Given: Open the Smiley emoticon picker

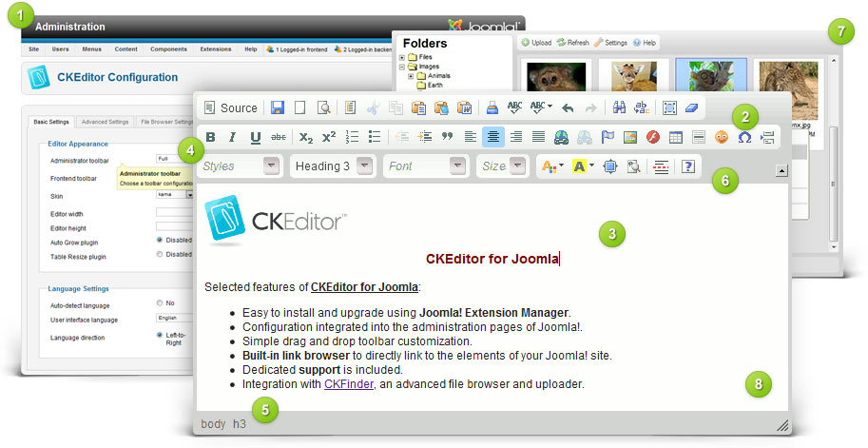Looking at the screenshot, I should pyautogui.click(x=722, y=137).
